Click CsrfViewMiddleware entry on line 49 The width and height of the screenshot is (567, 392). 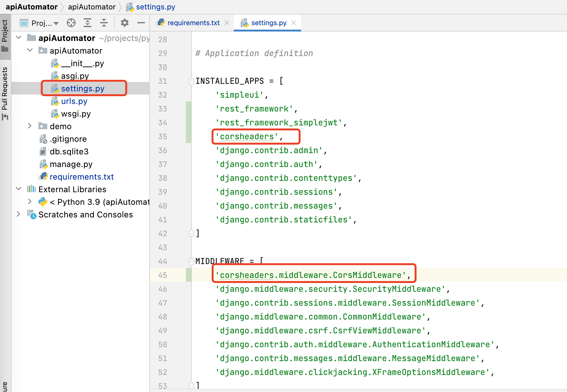click(321, 331)
